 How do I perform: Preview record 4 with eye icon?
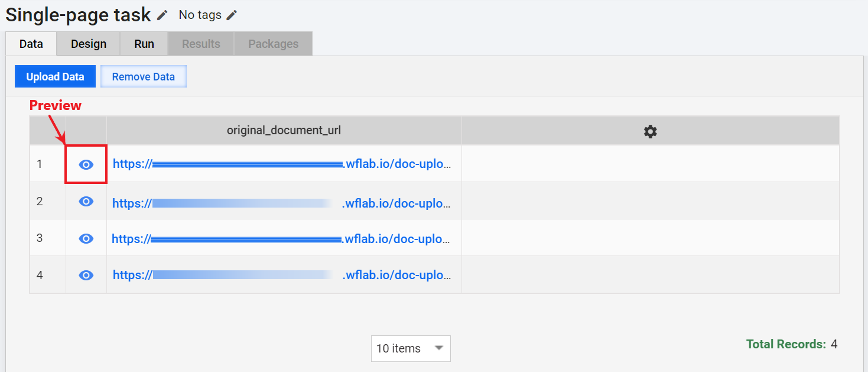point(86,275)
